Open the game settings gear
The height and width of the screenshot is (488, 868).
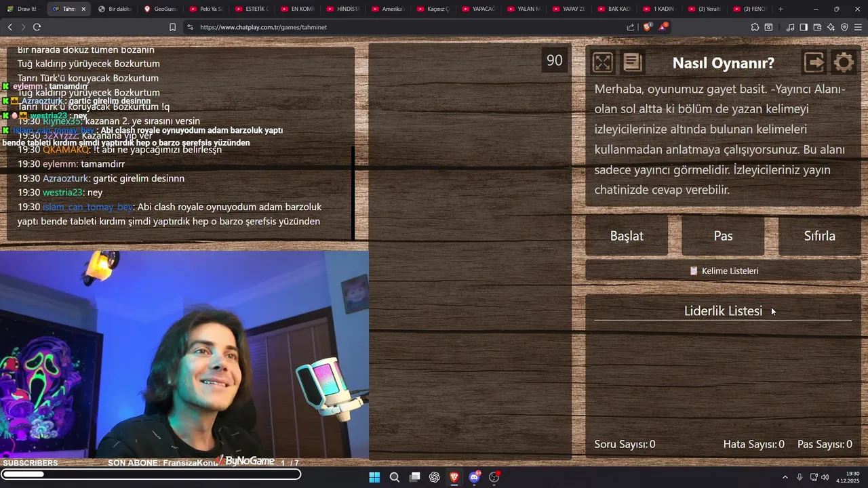pyautogui.click(x=844, y=62)
